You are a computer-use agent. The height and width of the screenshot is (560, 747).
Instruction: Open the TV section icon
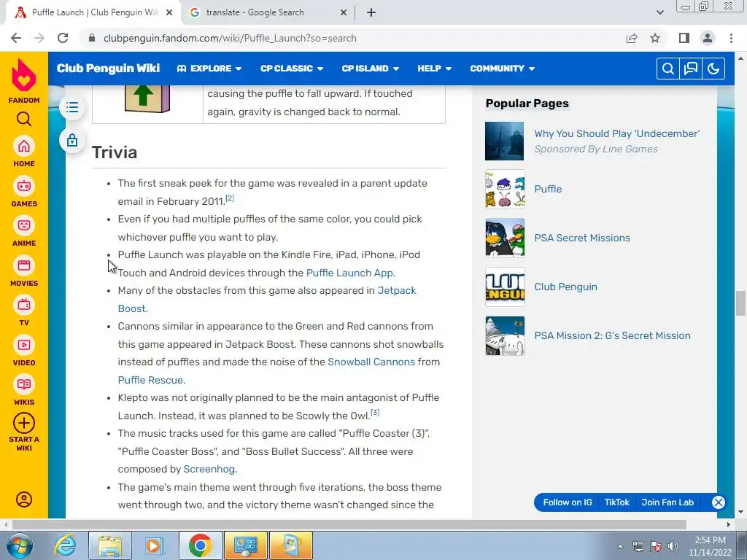24,306
